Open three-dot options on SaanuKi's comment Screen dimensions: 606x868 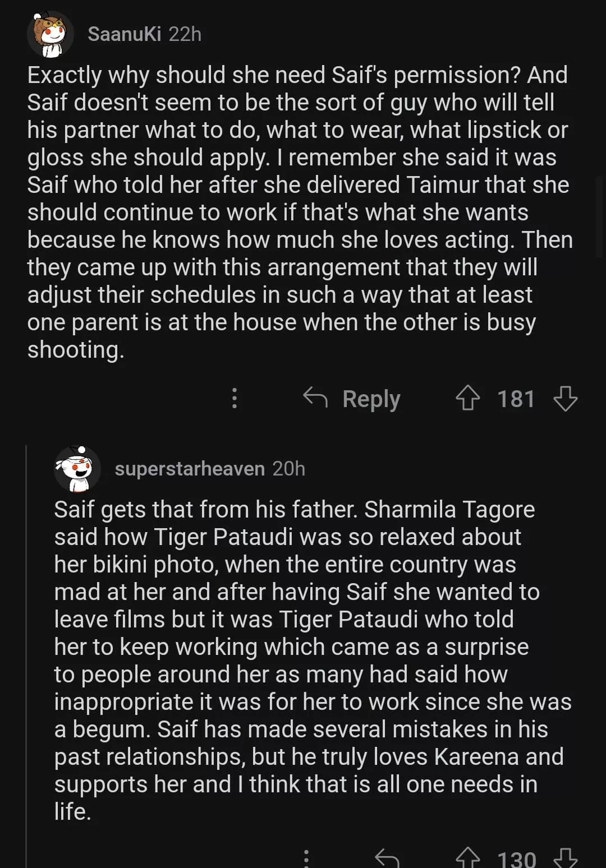pyautogui.click(x=235, y=398)
